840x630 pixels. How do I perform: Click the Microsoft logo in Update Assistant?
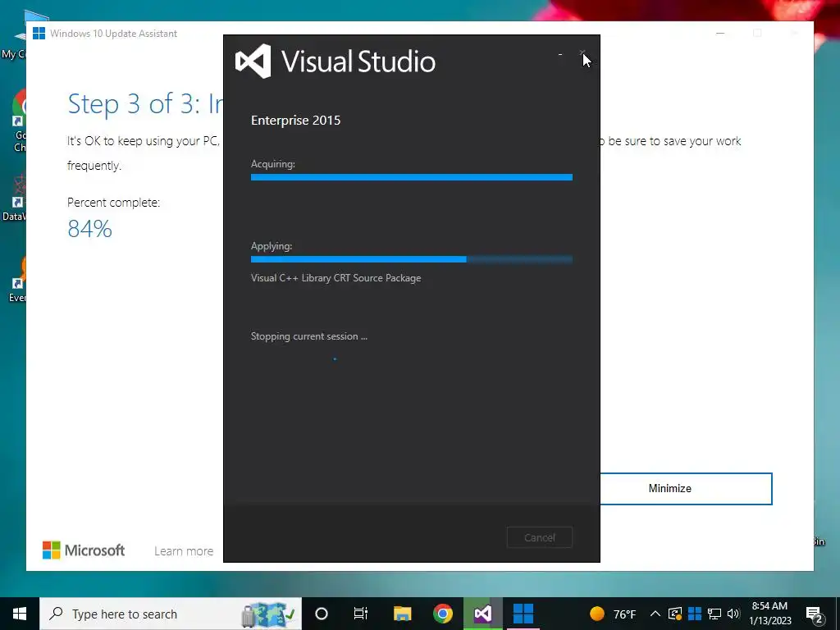tap(84, 550)
